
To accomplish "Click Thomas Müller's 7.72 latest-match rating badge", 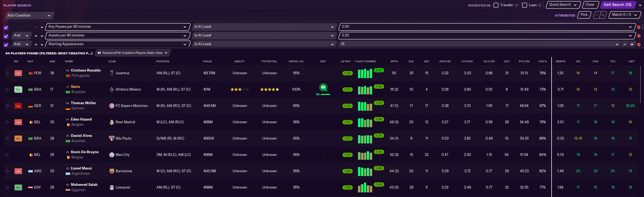I will pos(379,103).
